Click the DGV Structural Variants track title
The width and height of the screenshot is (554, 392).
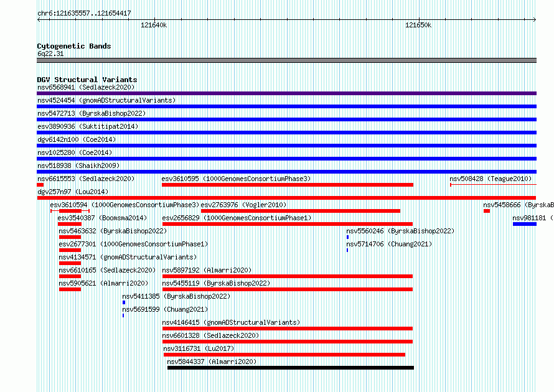point(87,80)
